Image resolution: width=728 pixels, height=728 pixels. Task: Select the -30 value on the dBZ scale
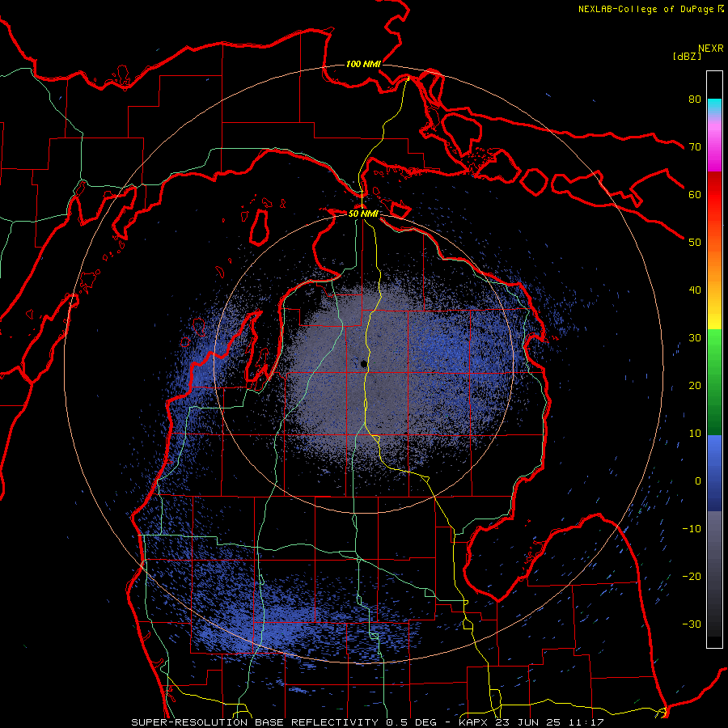(692, 624)
